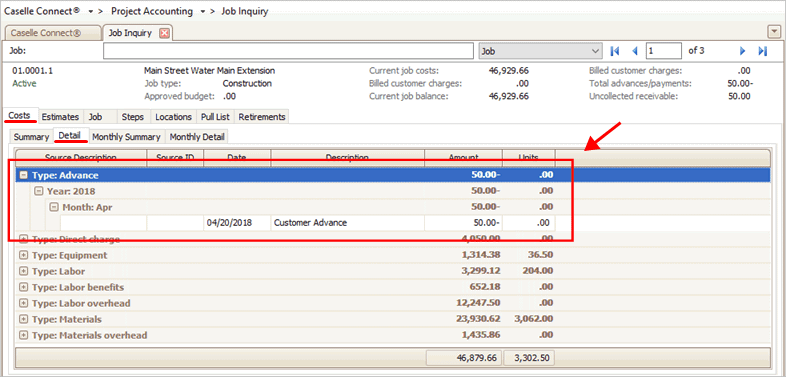Click the Main Street Water Main Extension title

[x=210, y=71]
